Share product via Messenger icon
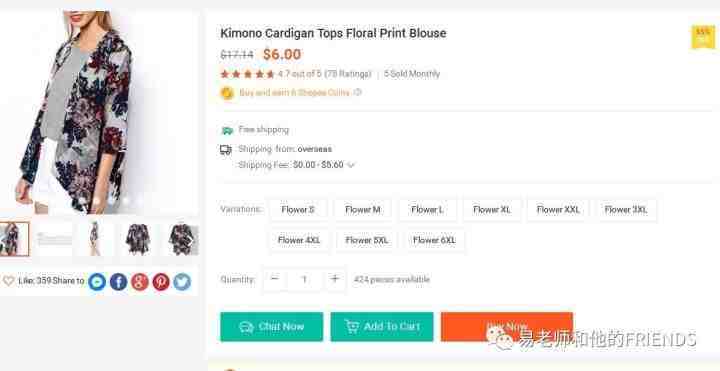This screenshot has height=371, width=720. click(97, 281)
